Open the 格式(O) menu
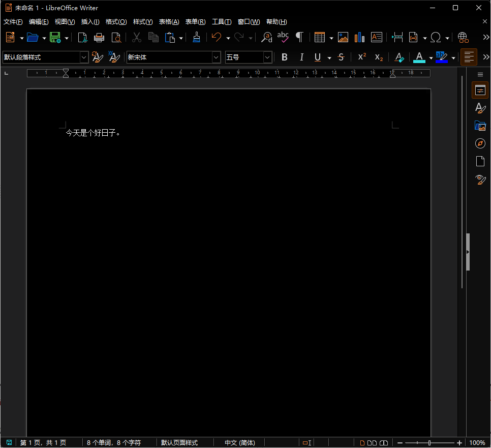Screen dimensions: 491x448 pos(116,22)
